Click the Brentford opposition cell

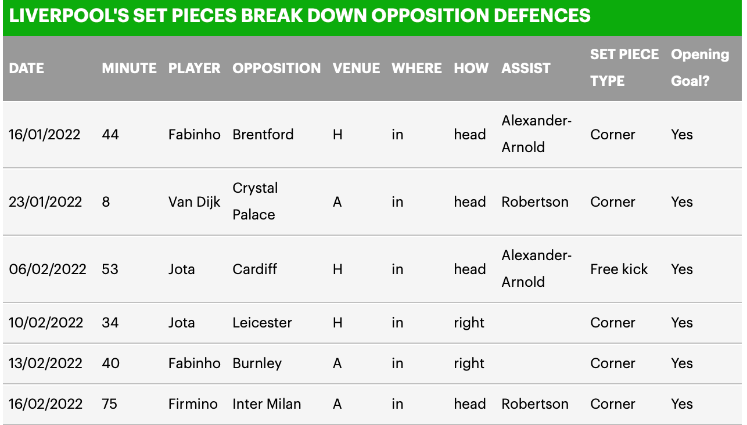[263, 134]
